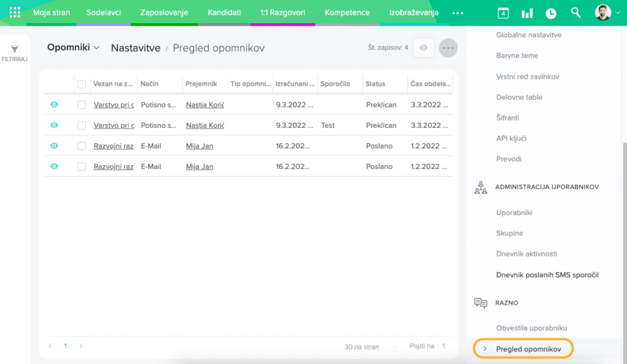Expand the Opomniki dropdown title

73,48
